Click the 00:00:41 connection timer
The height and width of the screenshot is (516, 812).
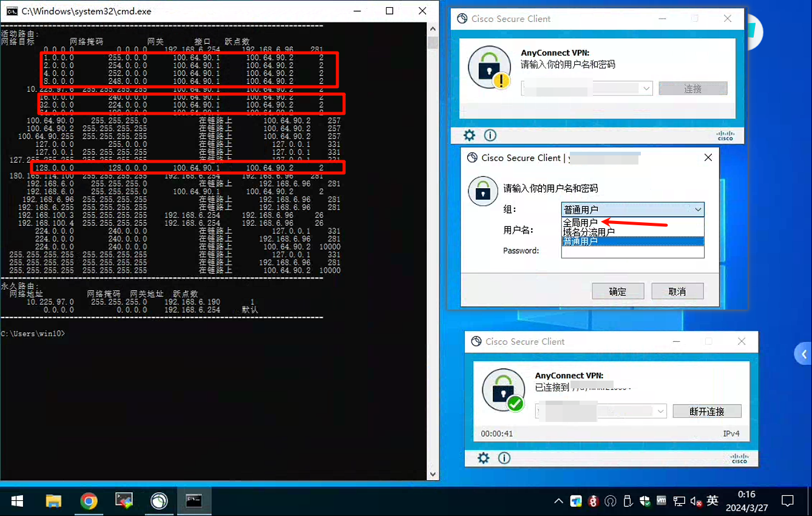(497, 434)
